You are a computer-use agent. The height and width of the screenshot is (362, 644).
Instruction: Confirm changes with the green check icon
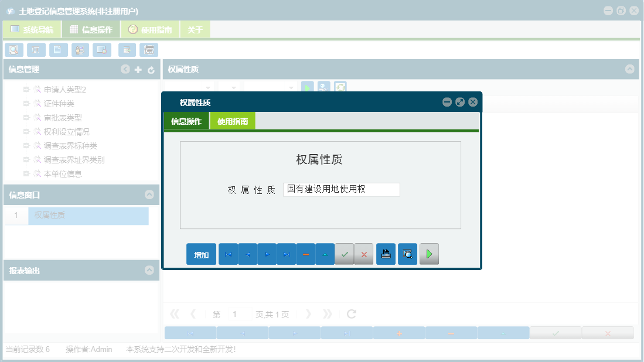[344, 254]
